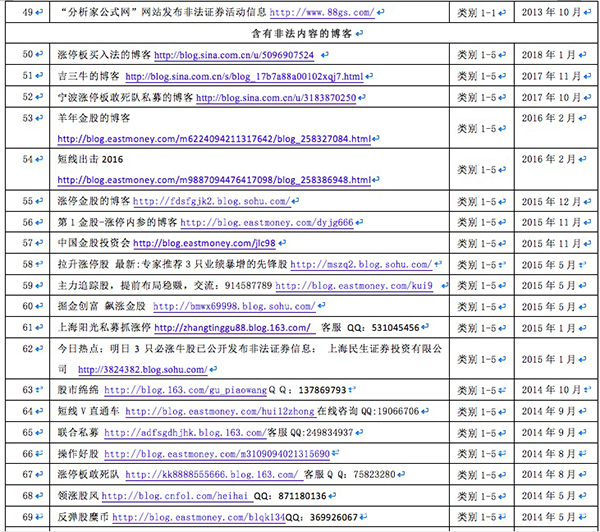Click the title 涨停板敢死队 in row 67
This screenshot has height=532, width=600.
[x=88, y=475]
